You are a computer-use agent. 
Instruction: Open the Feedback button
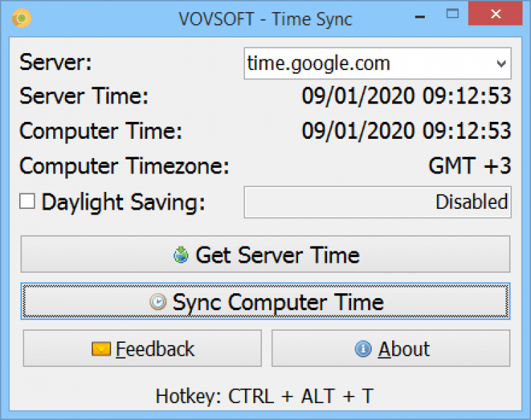coord(142,348)
